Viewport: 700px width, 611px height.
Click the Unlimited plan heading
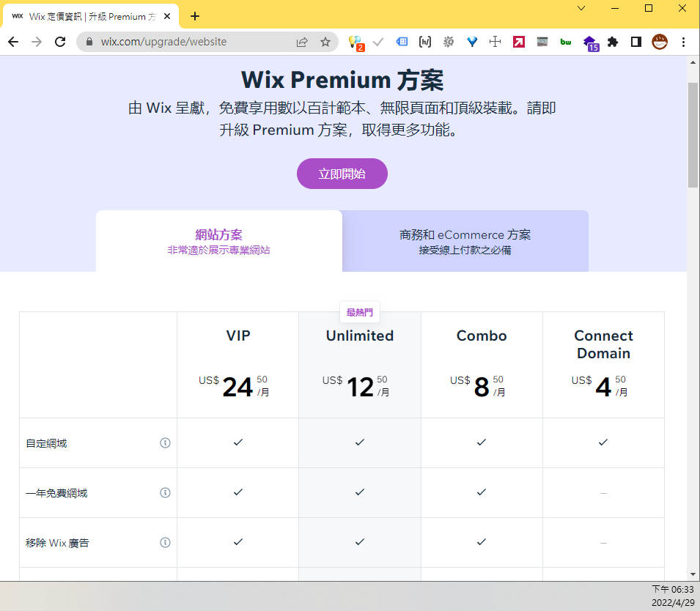[360, 336]
